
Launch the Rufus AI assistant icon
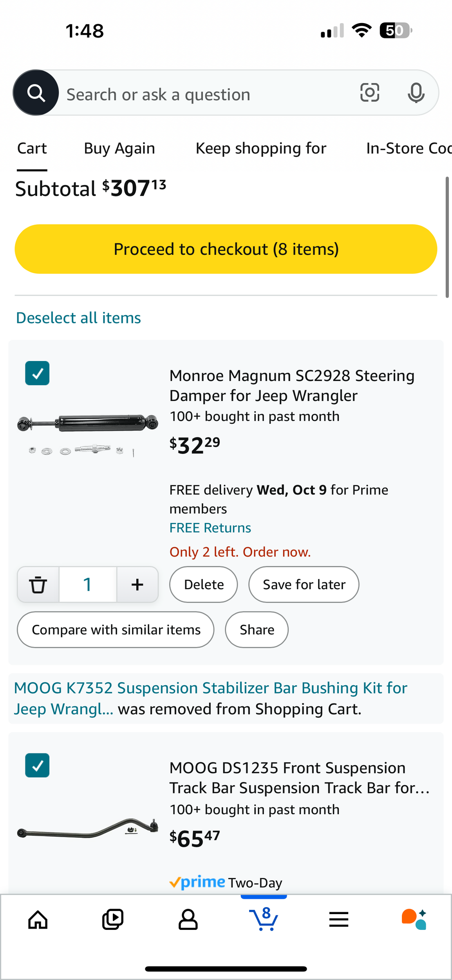(x=414, y=919)
